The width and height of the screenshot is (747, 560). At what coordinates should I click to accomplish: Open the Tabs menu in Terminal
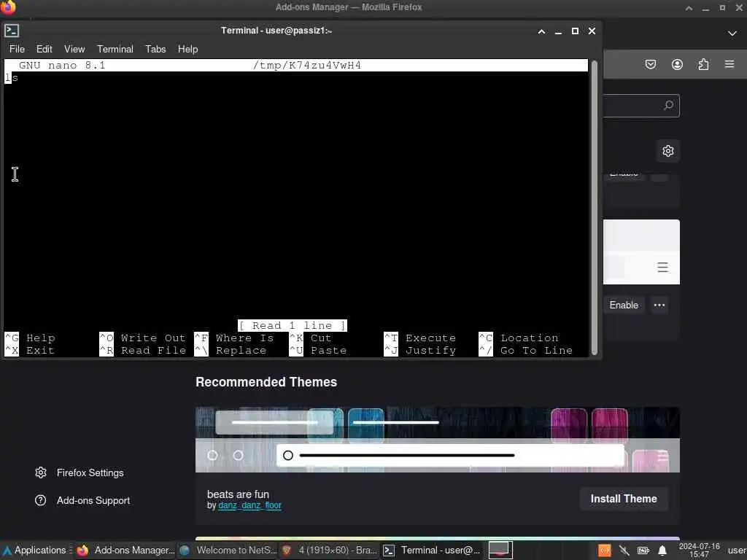[x=155, y=49]
